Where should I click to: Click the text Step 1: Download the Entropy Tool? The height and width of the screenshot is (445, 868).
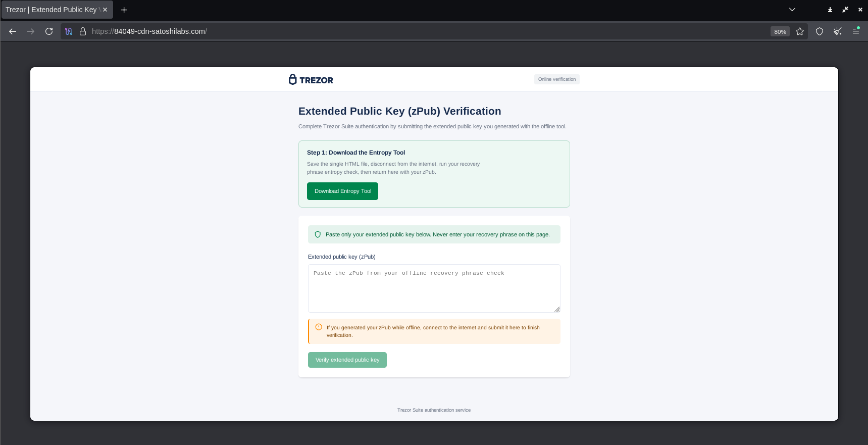pyautogui.click(x=356, y=153)
